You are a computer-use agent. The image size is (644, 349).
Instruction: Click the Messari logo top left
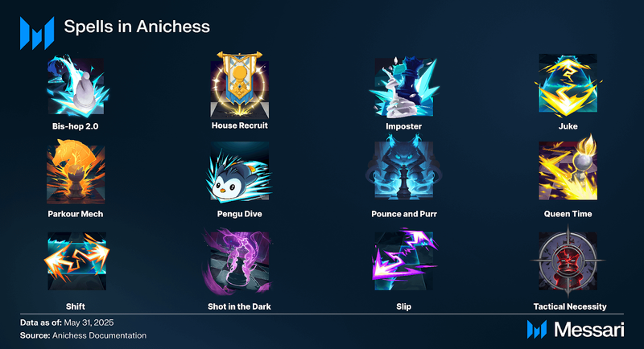click(x=37, y=33)
